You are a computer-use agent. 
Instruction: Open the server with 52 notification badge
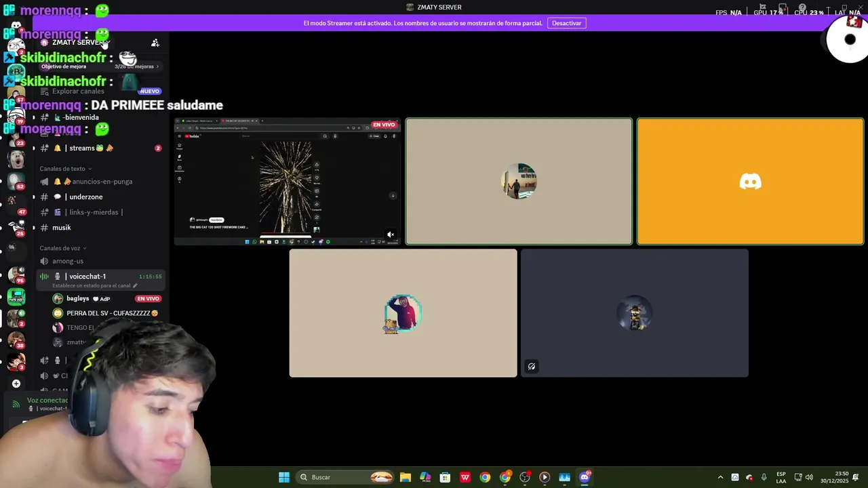click(x=16, y=181)
